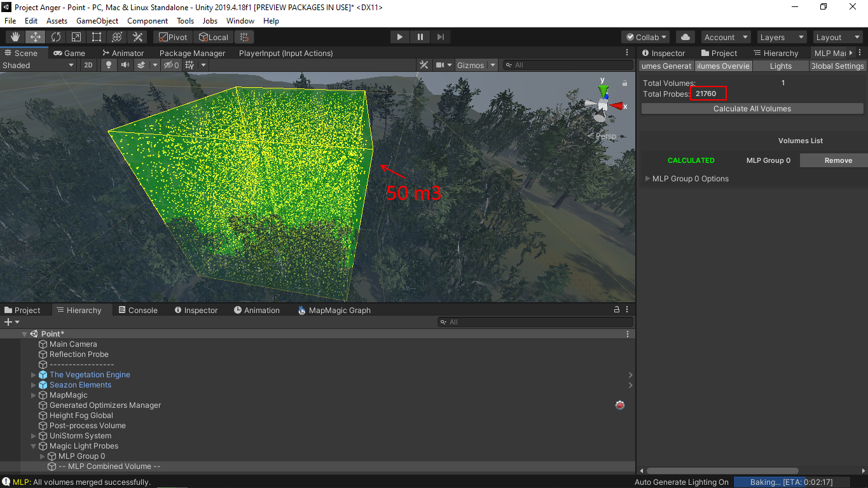This screenshot has height=488, width=868.
Task: Select the Rect tool
Action: tap(97, 37)
